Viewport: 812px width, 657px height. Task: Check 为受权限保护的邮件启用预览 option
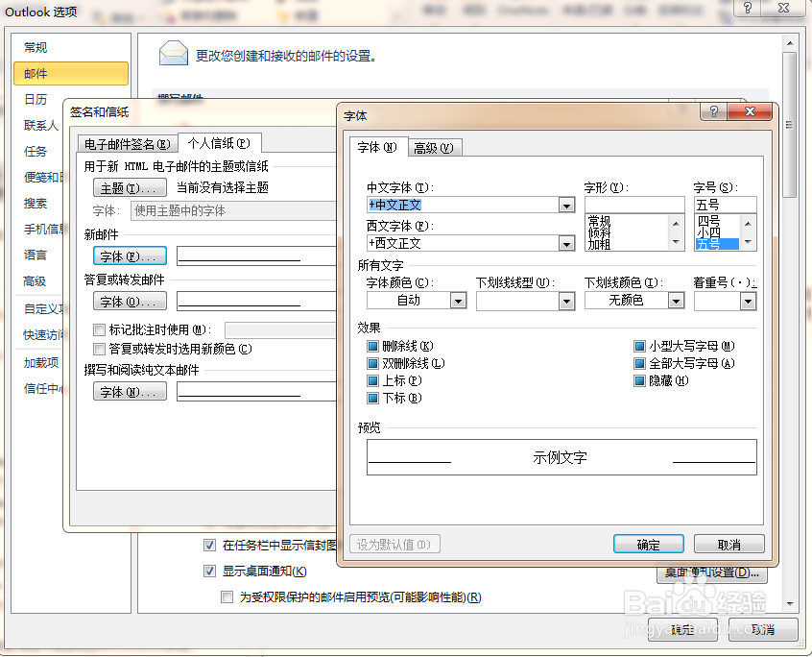tap(227, 596)
